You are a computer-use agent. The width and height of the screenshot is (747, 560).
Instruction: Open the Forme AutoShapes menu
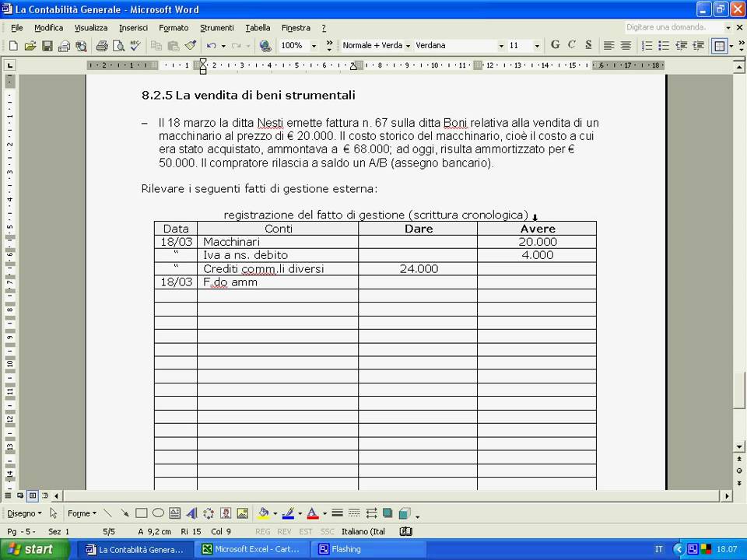coord(82,513)
